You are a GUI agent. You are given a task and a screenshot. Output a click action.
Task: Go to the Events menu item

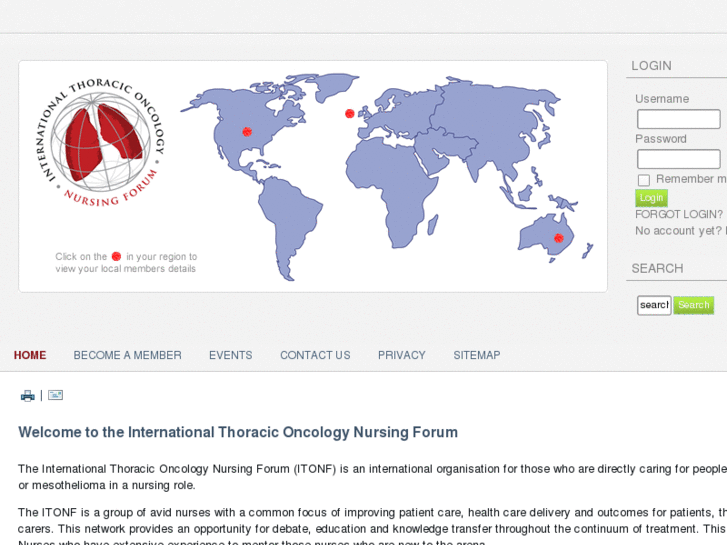pos(230,355)
